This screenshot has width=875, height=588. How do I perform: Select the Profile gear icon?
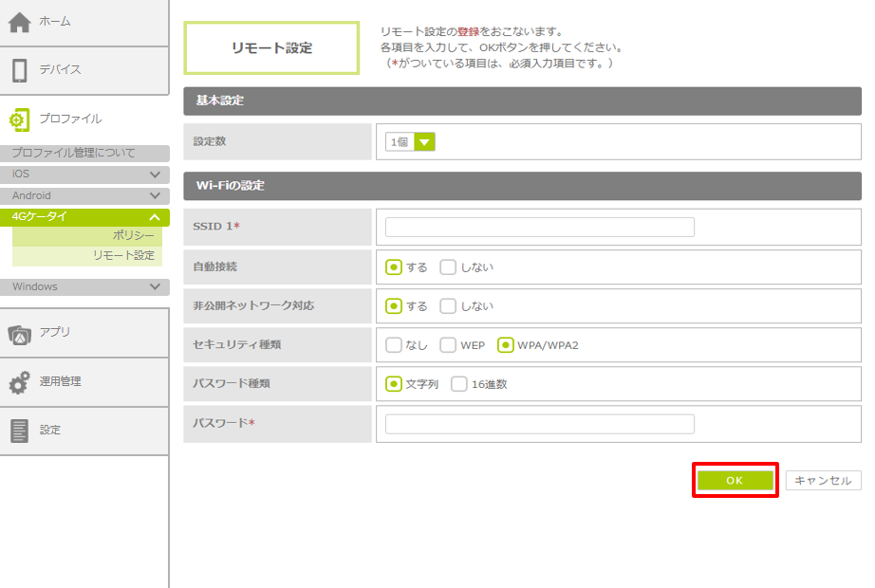pyautogui.click(x=20, y=119)
